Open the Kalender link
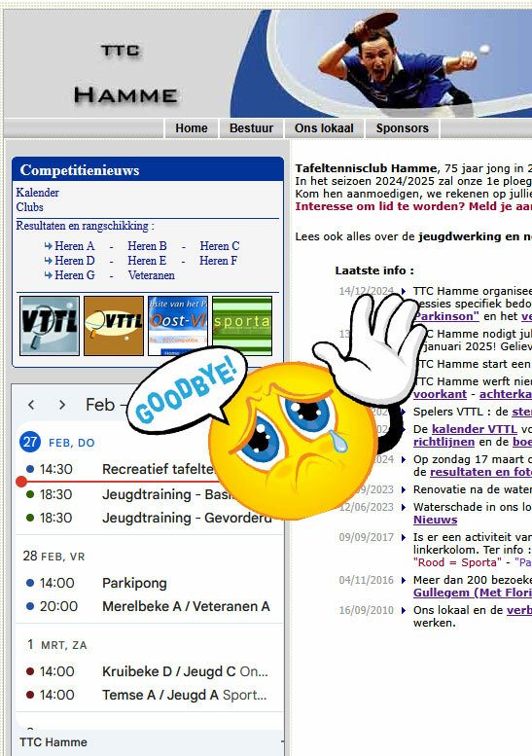The height and width of the screenshot is (756, 532). (38, 193)
